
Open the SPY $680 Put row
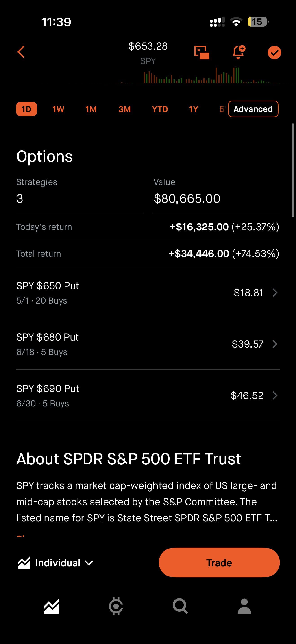pos(148,344)
